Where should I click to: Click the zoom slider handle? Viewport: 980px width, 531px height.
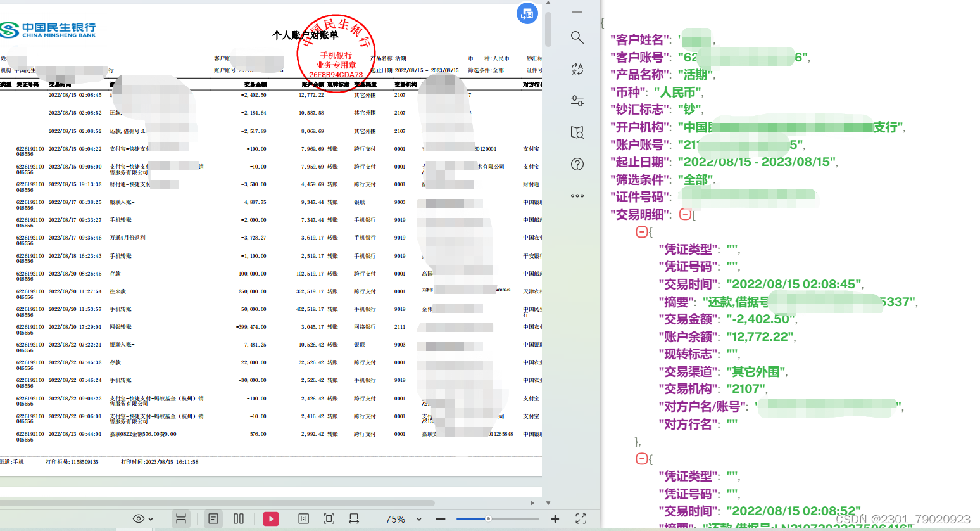(x=488, y=519)
